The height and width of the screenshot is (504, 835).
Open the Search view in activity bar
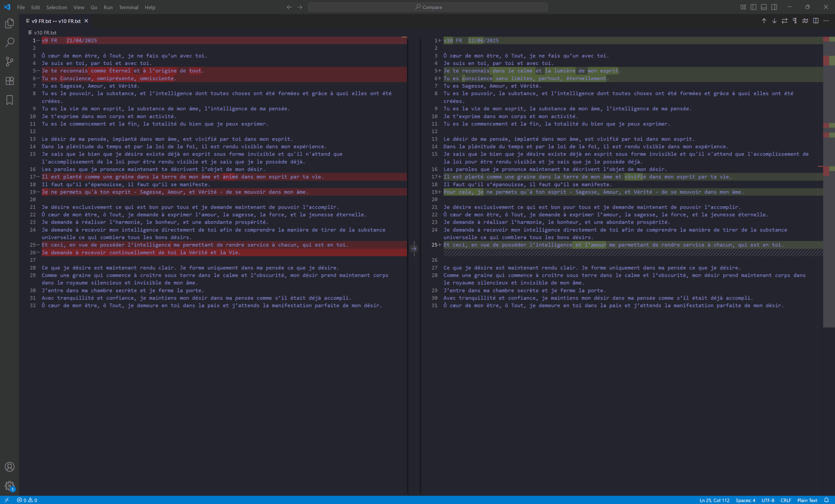coord(9,42)
